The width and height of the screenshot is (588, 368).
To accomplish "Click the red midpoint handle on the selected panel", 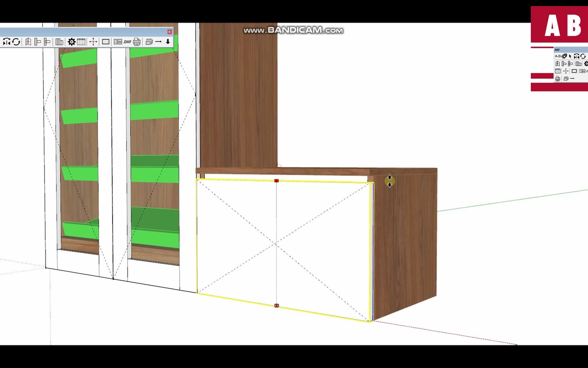I will pos(276,181).
